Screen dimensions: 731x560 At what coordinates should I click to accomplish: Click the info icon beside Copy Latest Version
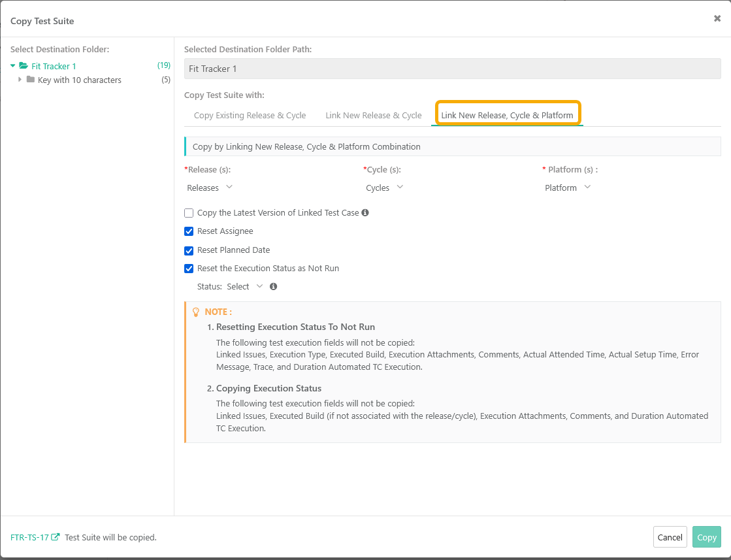[x=365, y=213]
